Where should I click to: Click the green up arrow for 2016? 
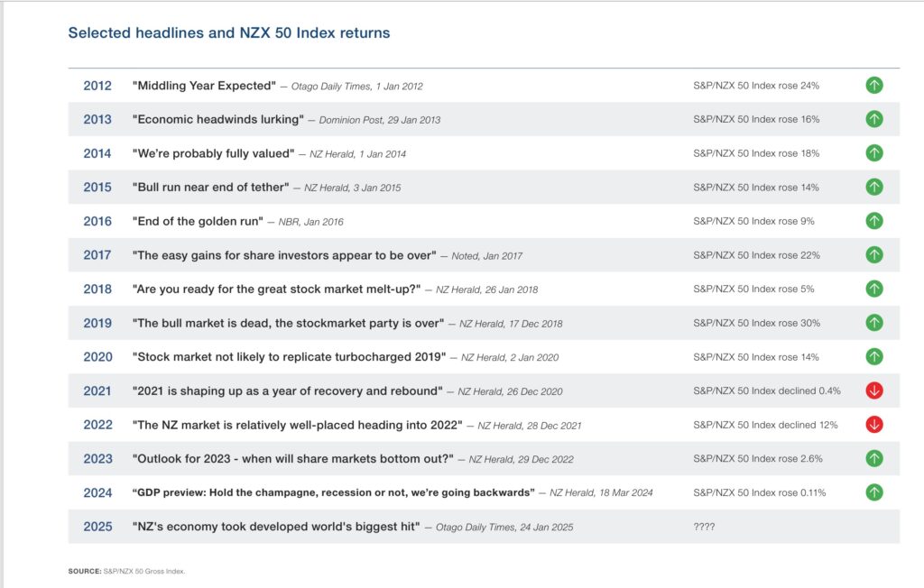873,221
